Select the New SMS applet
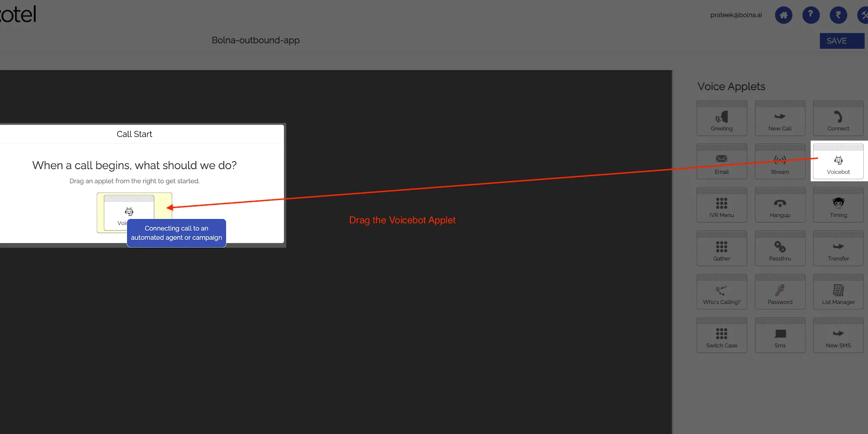The image size is (868, 434). point(838,335)
